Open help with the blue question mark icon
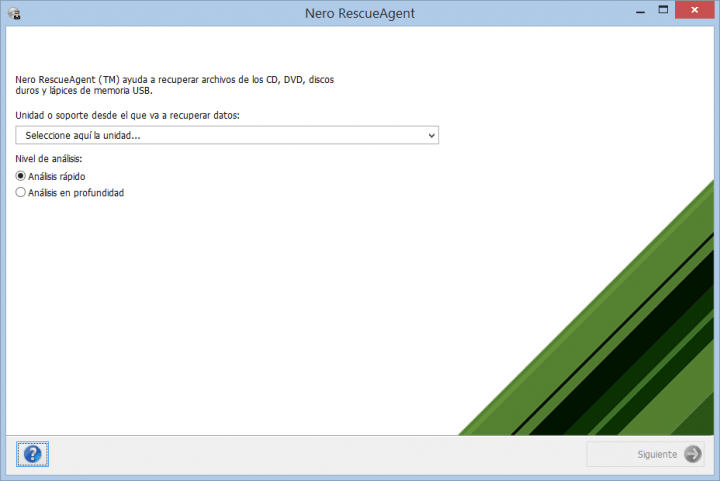This screenshot has height=481, width=720. coord(32,454)
